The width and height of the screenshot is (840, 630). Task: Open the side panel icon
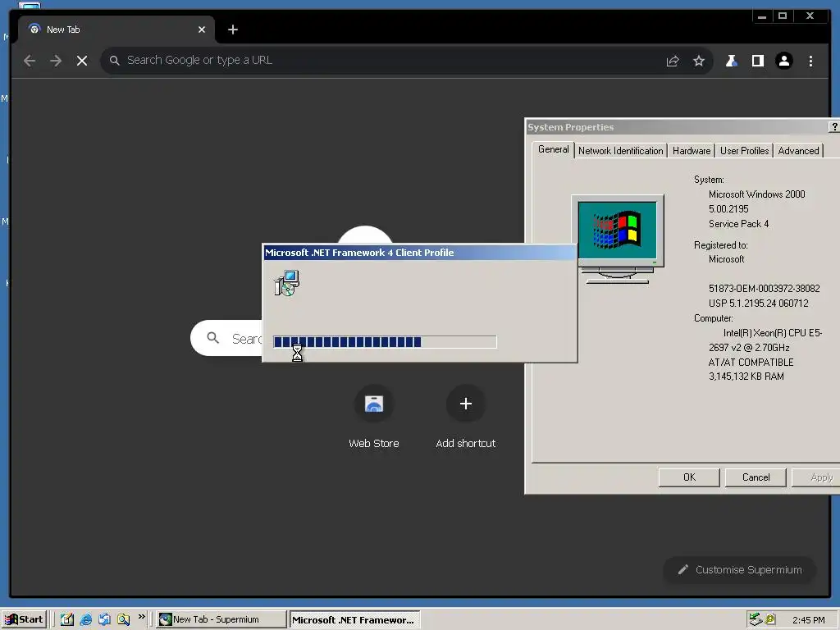(x=757, y=61)
